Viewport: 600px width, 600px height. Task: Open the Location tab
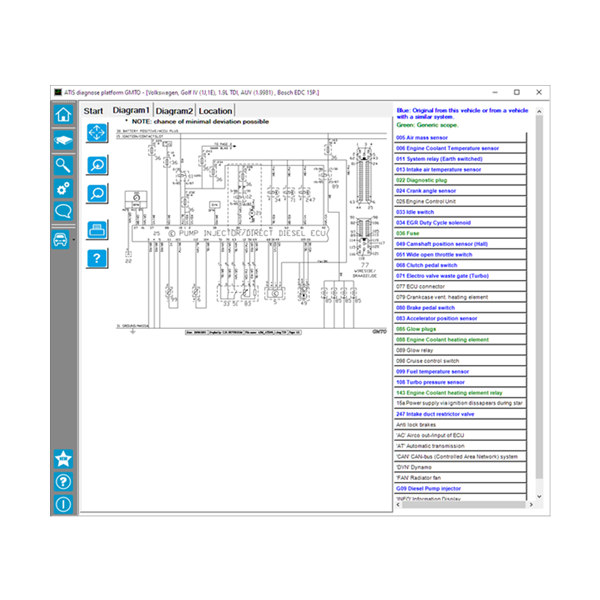(x=215, y=111)
